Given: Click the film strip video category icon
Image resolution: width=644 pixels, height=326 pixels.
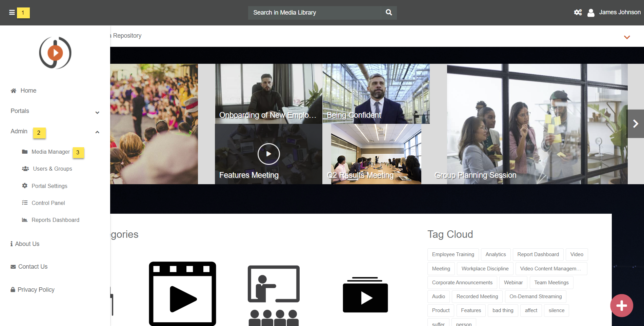Looking at the screenshot, I should [x=182, y=293].
